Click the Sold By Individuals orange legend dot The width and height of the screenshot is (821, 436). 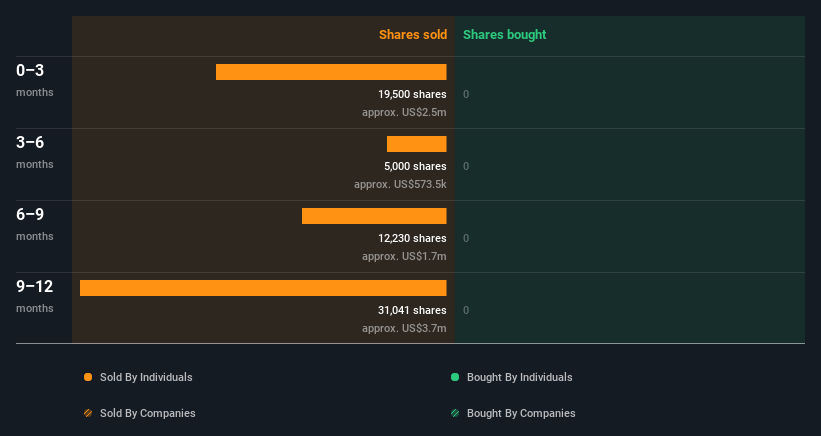coord(88,377)
